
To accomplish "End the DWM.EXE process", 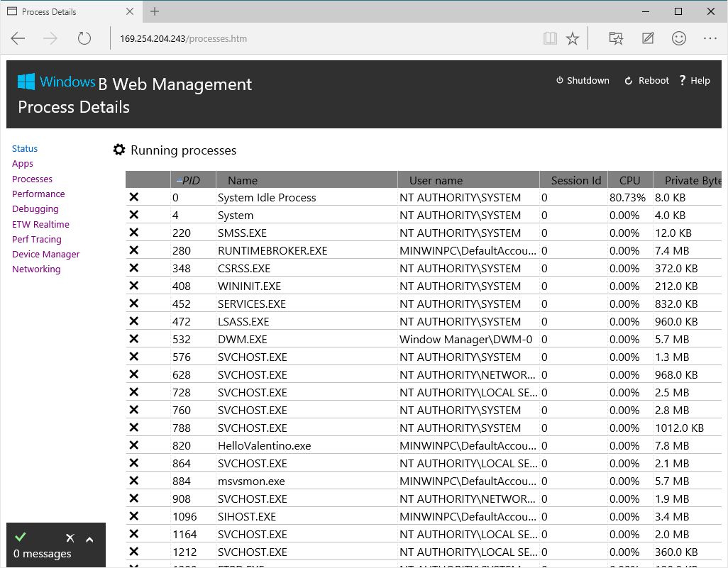I will (x=133, y=339).
